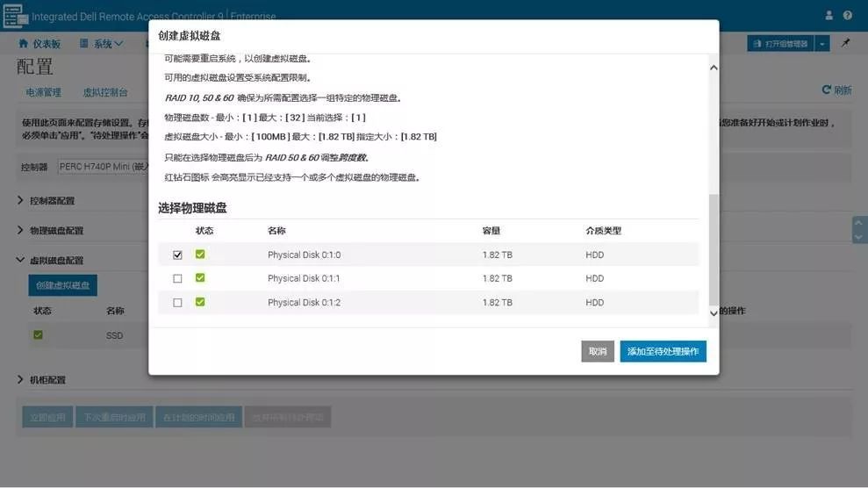
Task: Click the Name (名称) column header in dialog
Action: point(276,231)
